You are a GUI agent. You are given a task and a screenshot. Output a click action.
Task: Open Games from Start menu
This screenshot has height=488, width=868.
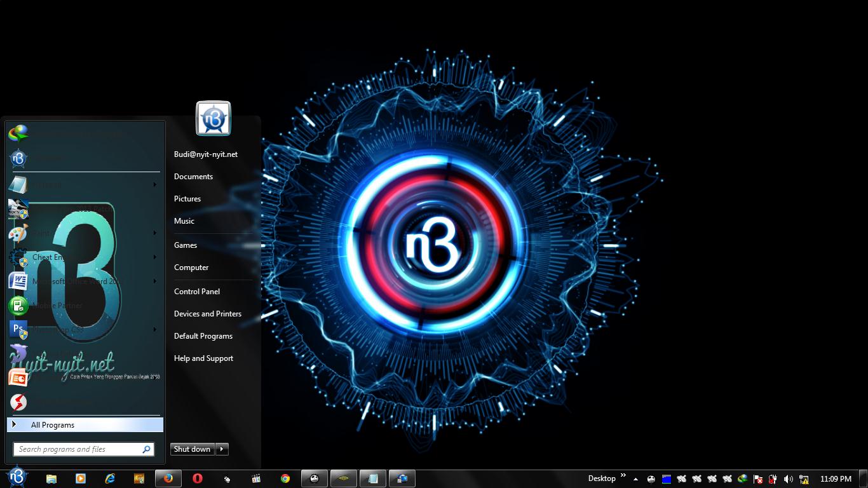[x=186, y=245]
